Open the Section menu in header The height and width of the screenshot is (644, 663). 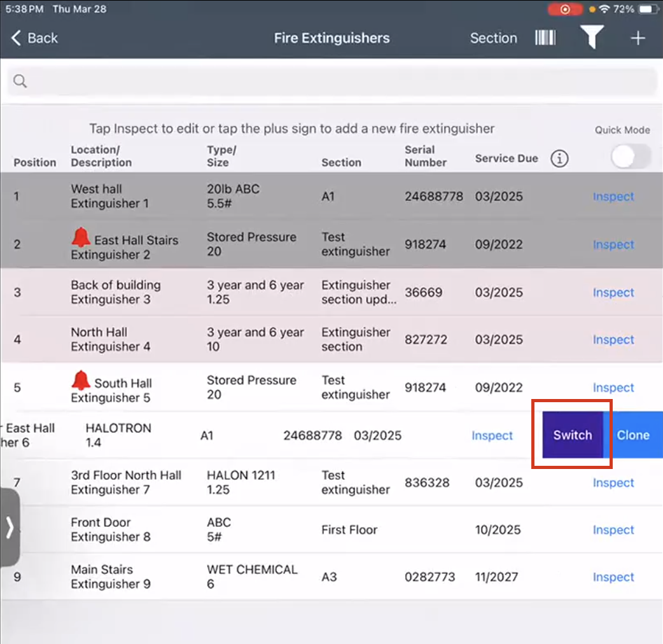(x=494, y=38)
